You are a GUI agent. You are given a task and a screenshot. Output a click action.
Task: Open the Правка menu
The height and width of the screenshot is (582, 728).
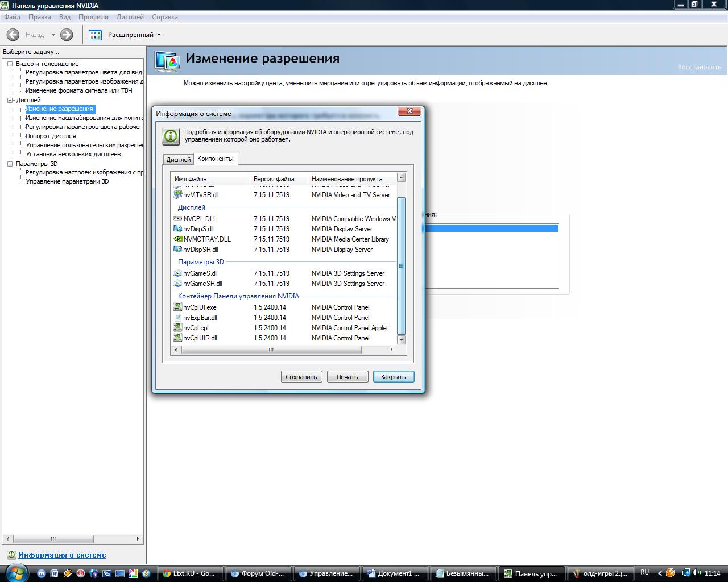[x=40, y=17]
